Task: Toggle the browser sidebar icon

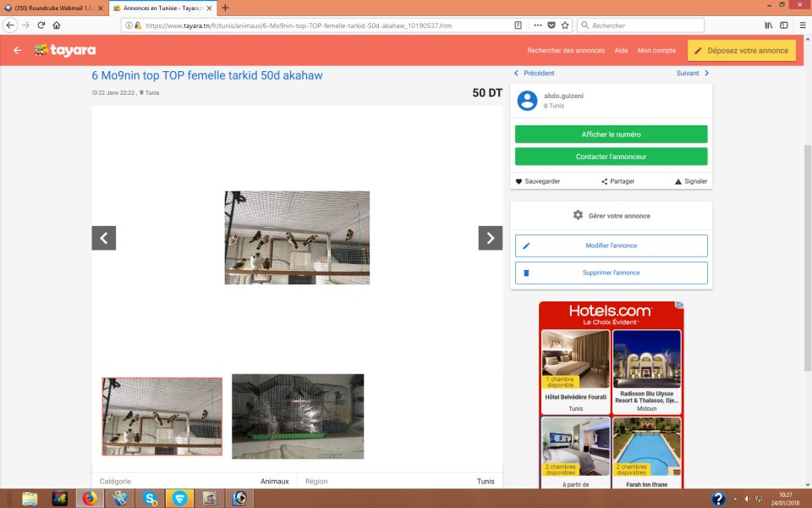Action: (x=784, y=25)
